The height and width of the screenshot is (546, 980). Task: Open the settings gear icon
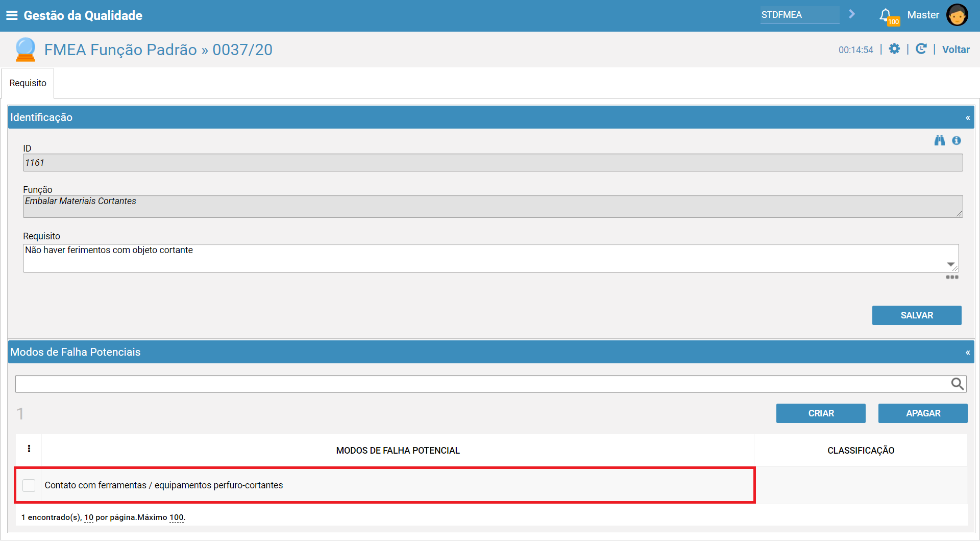894,49
